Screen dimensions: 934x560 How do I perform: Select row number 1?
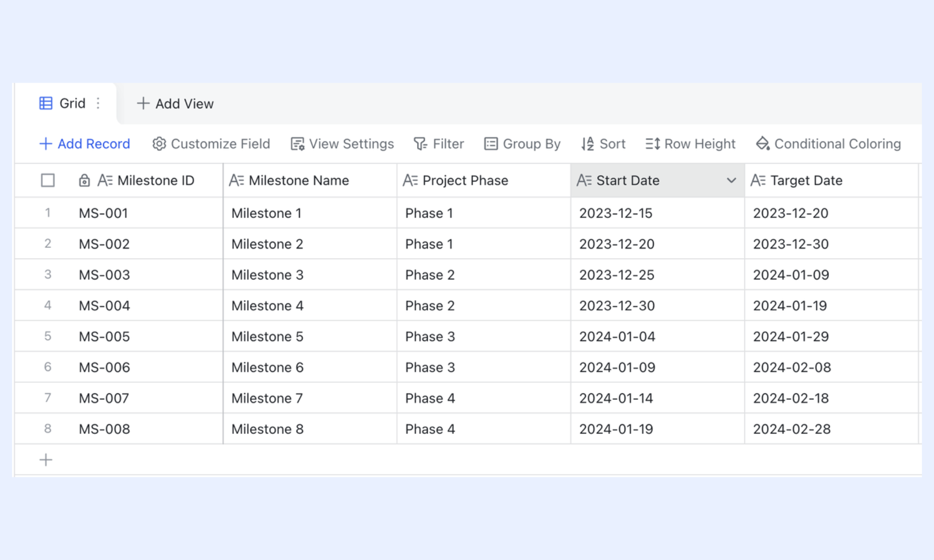[x=48, y=213]
